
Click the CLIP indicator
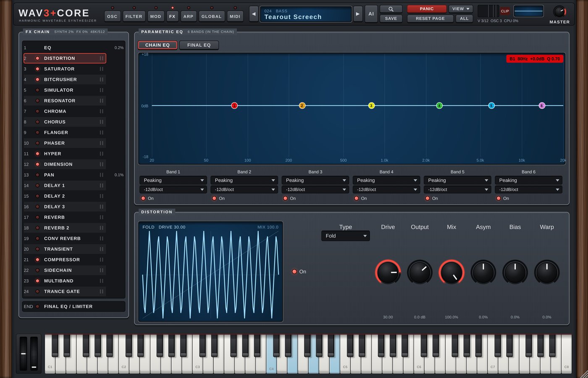(x=505, y=11)
